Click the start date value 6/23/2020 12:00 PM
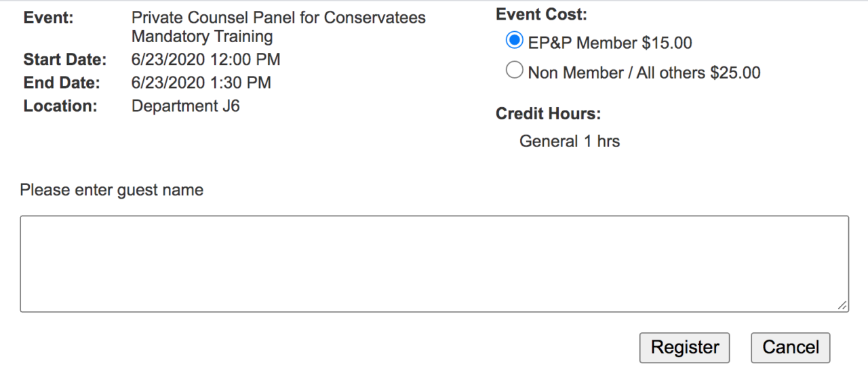The image size is (868, 381). [205, 60]
